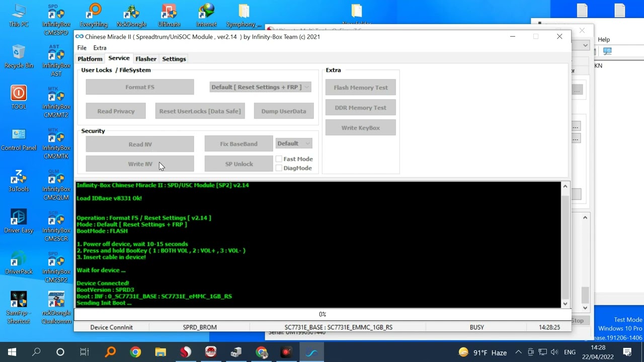Open the Recycle Bin desktop icon

(19, 56)
